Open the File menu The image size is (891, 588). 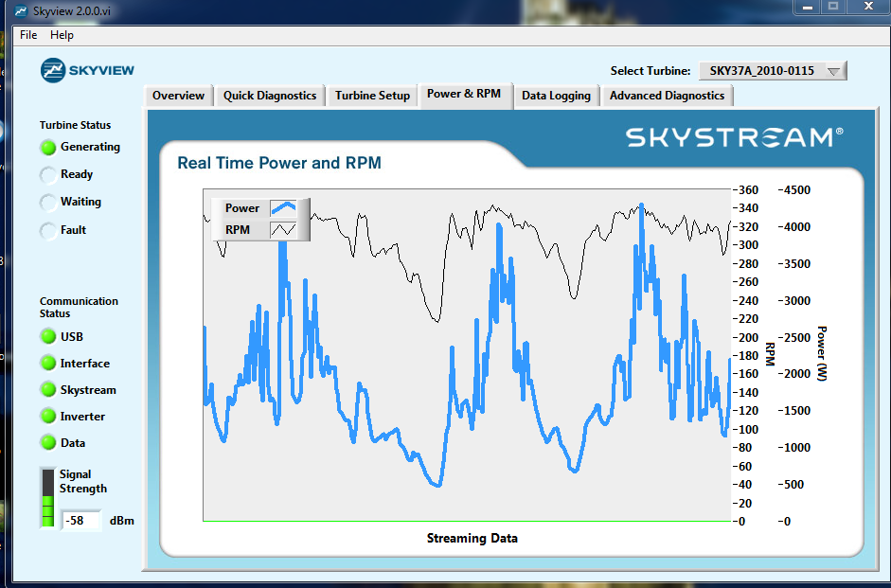(28, 35)
